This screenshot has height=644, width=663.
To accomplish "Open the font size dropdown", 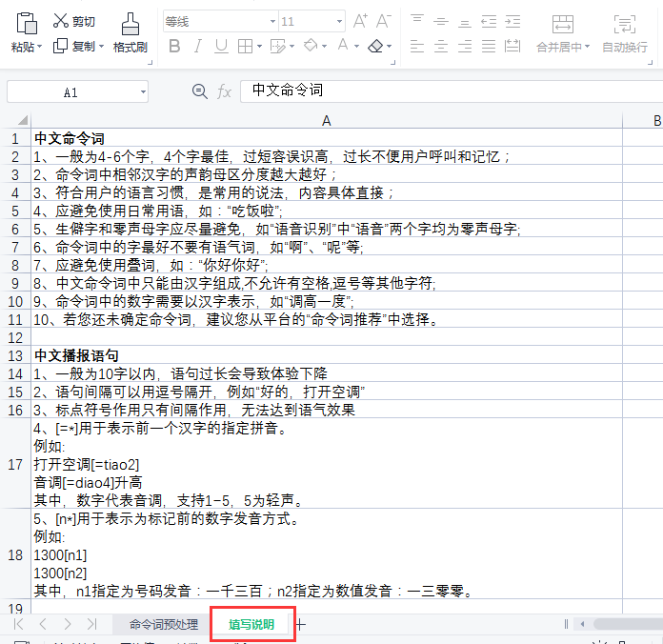I will tap(340, 20).
